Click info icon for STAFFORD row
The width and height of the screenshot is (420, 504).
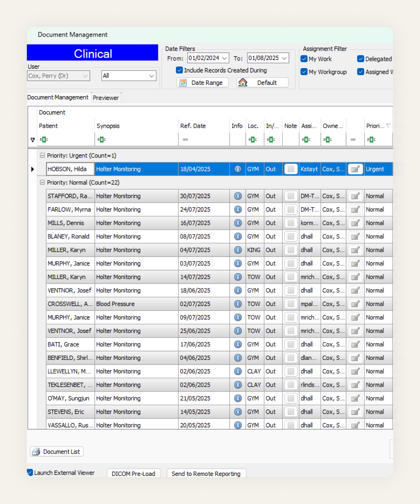238,196
